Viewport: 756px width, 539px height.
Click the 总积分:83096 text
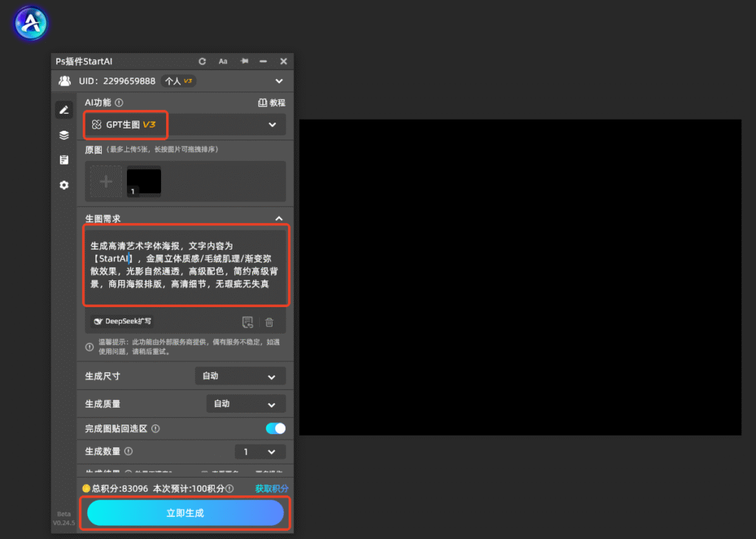click(x=120, y=488)
